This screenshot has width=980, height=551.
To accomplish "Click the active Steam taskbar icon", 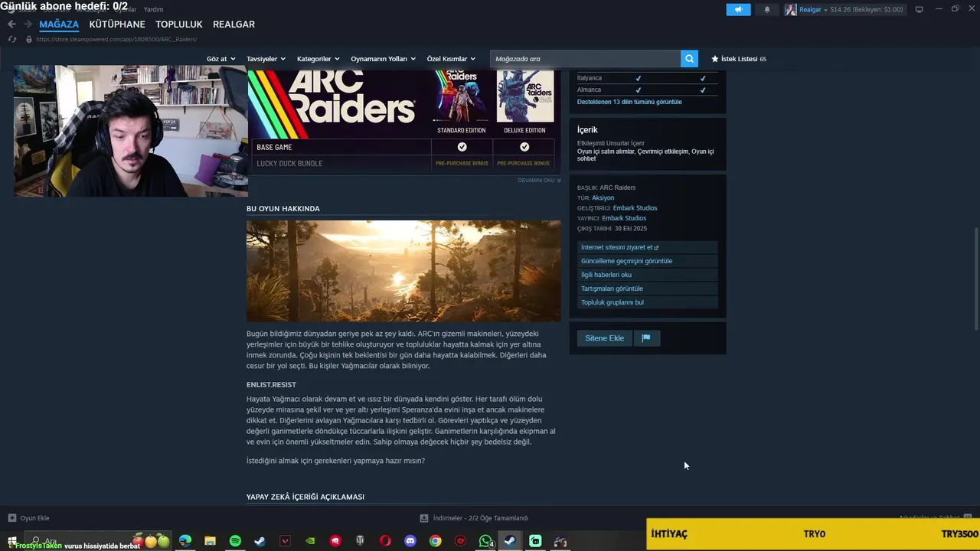I will point(510,541).
